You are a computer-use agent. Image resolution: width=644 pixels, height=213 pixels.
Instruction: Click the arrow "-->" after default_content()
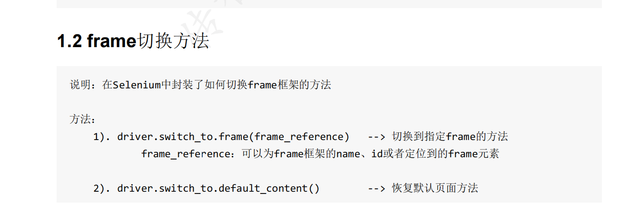(376, 188)
